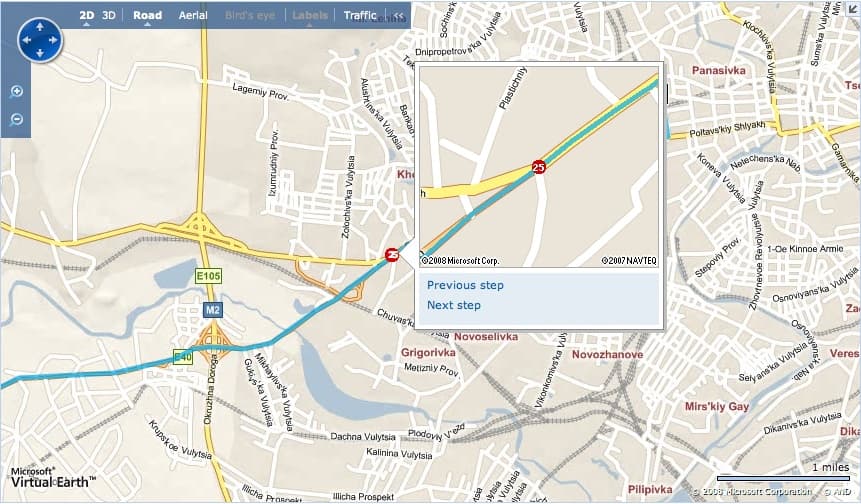
Task: Pan map right with compass arrow
Action: [x=53, y=40]
